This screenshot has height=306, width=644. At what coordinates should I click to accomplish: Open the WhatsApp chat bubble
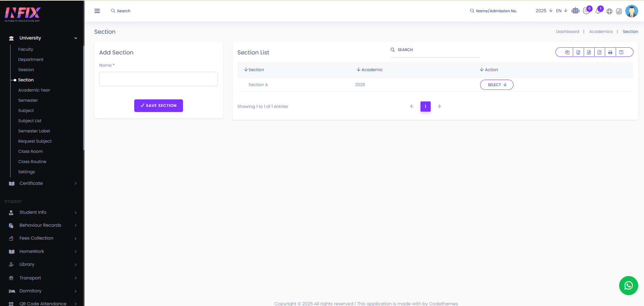click(629, 286)
